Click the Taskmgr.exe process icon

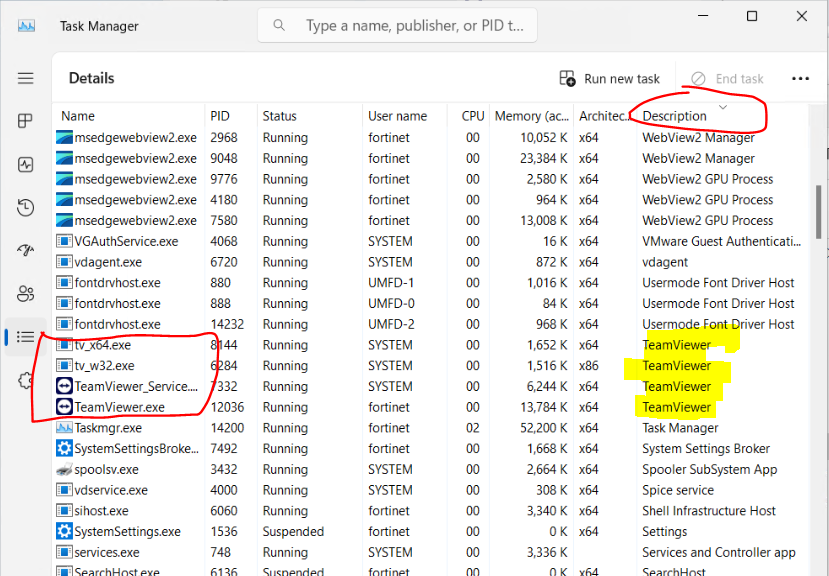[64, 427]
